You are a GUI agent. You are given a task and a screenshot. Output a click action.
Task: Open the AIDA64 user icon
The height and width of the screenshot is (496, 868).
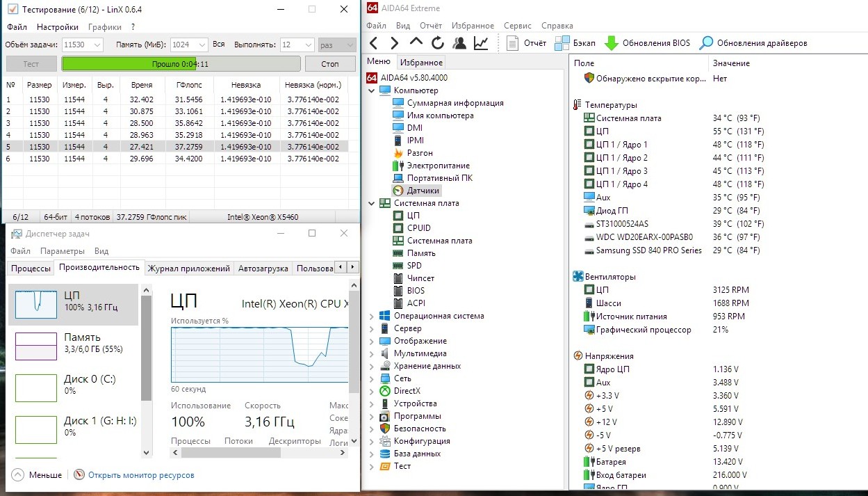point(459,43)
